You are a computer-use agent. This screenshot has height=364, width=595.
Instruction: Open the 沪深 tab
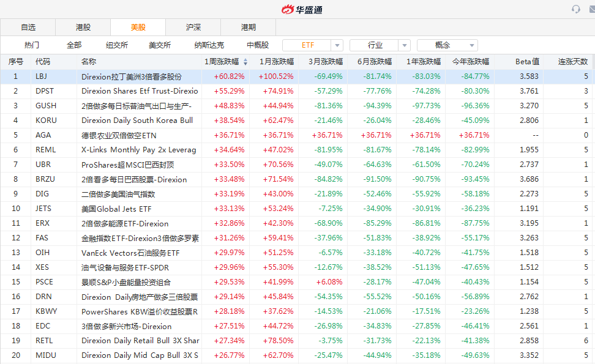193,28
